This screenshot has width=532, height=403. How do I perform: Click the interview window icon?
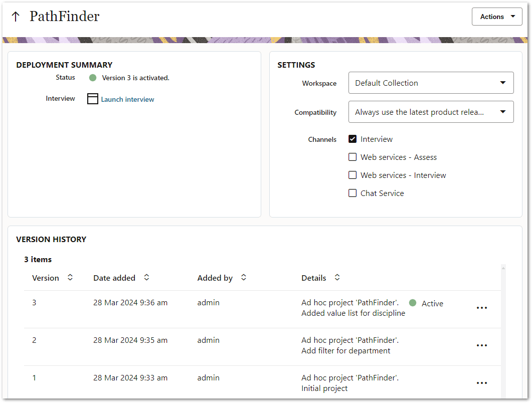tap(93, 99)
